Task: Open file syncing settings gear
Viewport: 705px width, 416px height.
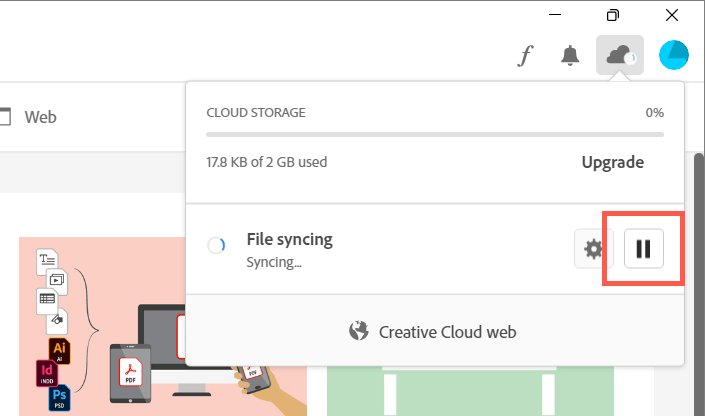Action: tap(593, 249)
